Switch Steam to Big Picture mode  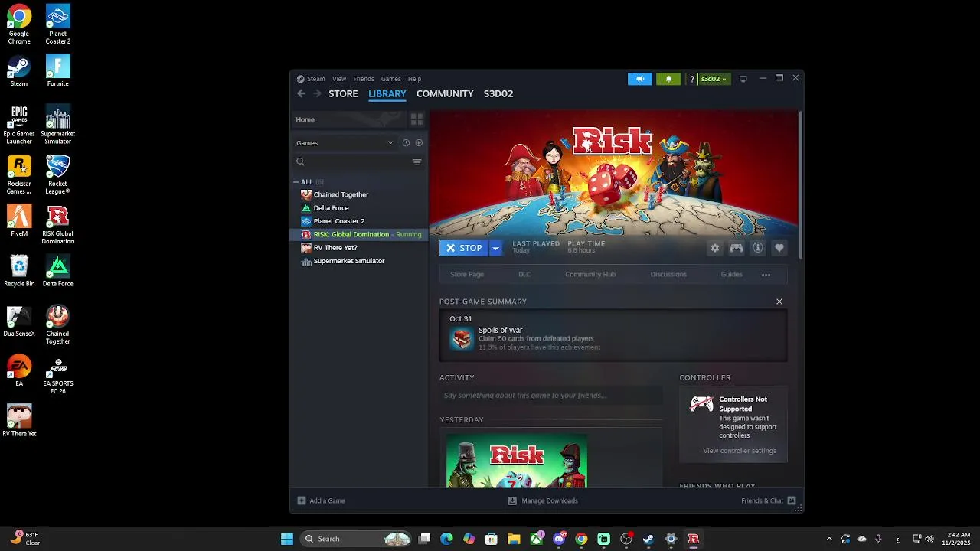pyautogui.click(x=743, y=79)
